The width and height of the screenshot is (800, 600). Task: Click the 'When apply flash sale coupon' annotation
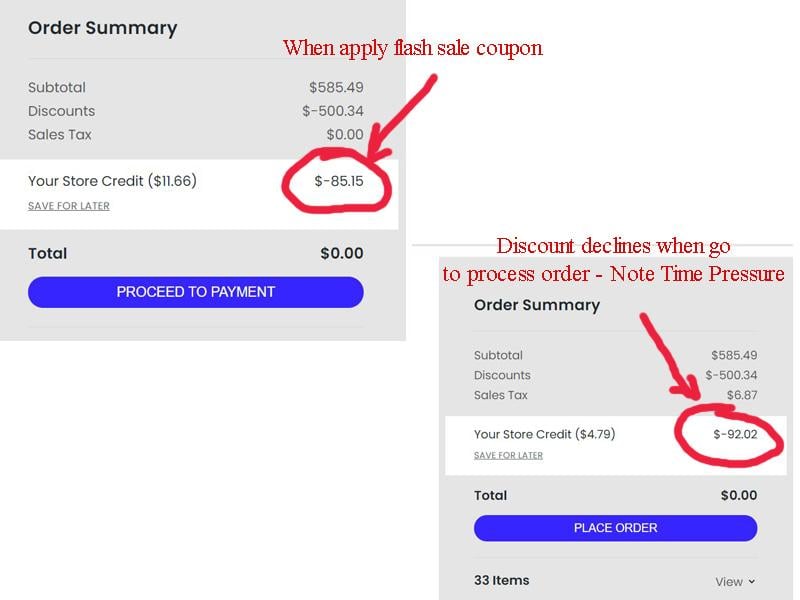pos(412,47)
